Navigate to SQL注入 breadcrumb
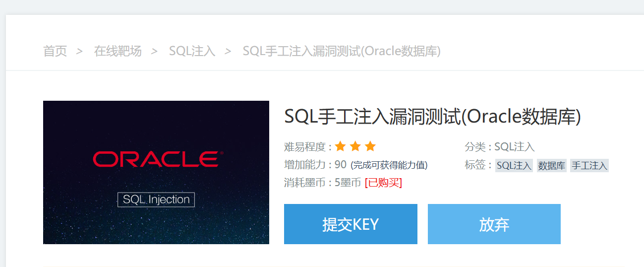Image resolution: width=644 pixels, height=267 pixels. [x=192, y=51]
